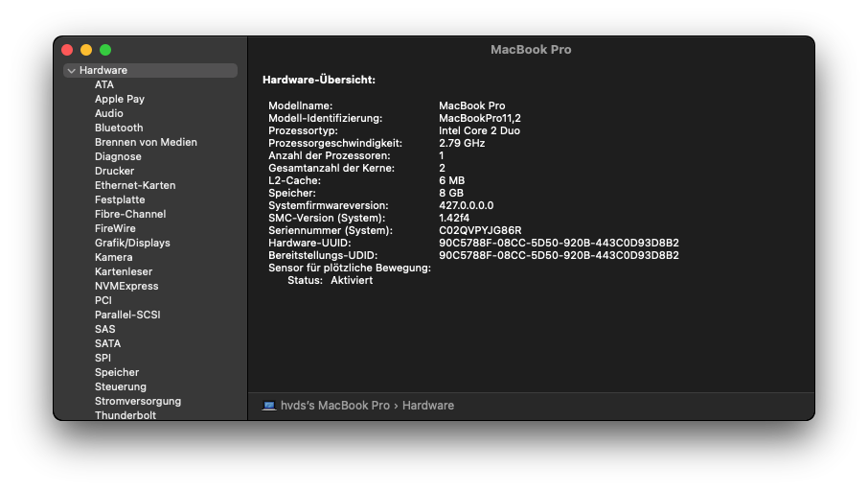Open the ATA sidebar entry

[x=104, y=84]
